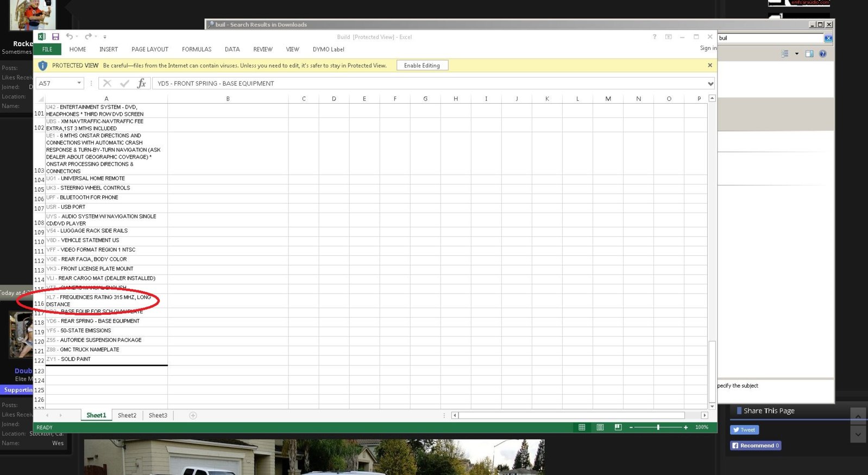
Task: Switch to the REVIEW ribbon tab
Action: click(x=263, y=49)
